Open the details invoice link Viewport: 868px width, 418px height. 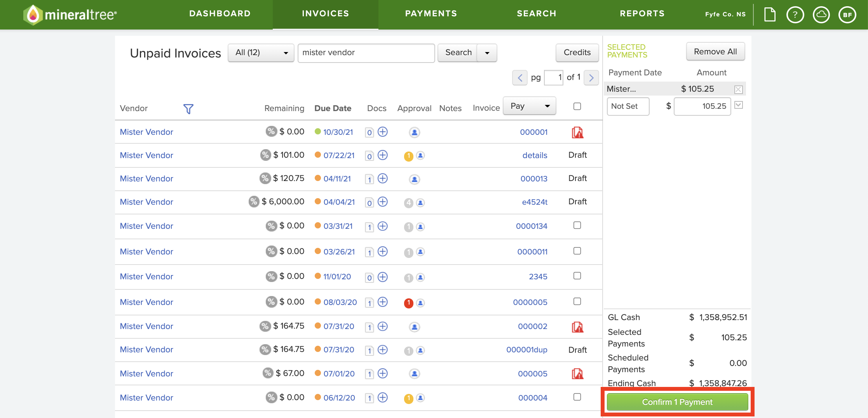(x=535, y=155)
